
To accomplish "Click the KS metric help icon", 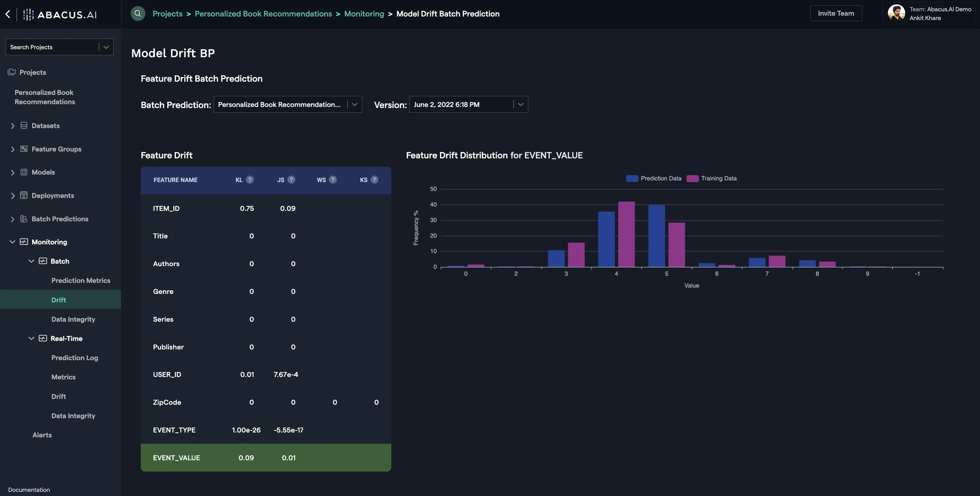I will 374,180.
